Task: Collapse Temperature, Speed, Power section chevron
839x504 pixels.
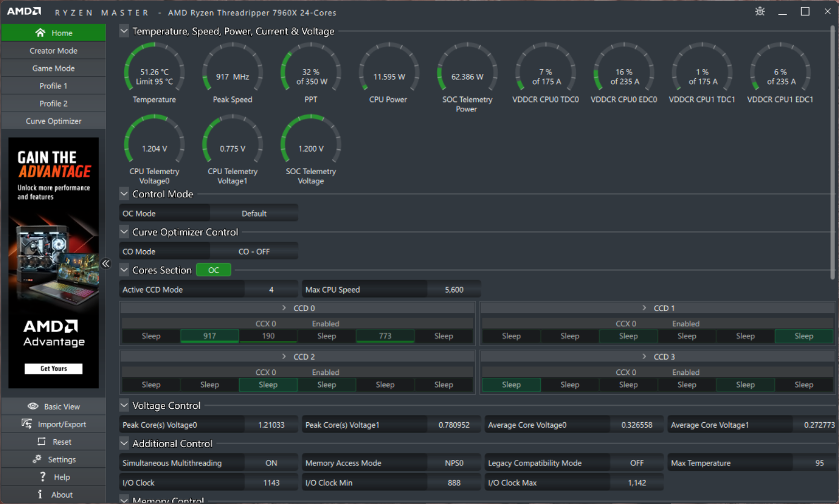Action: coord(124,31)
